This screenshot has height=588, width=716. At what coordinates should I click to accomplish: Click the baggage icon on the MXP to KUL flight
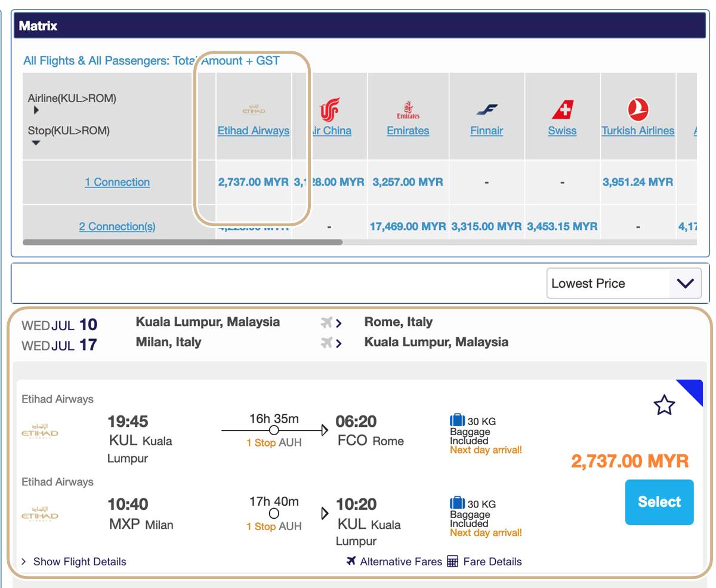point(457,503)
